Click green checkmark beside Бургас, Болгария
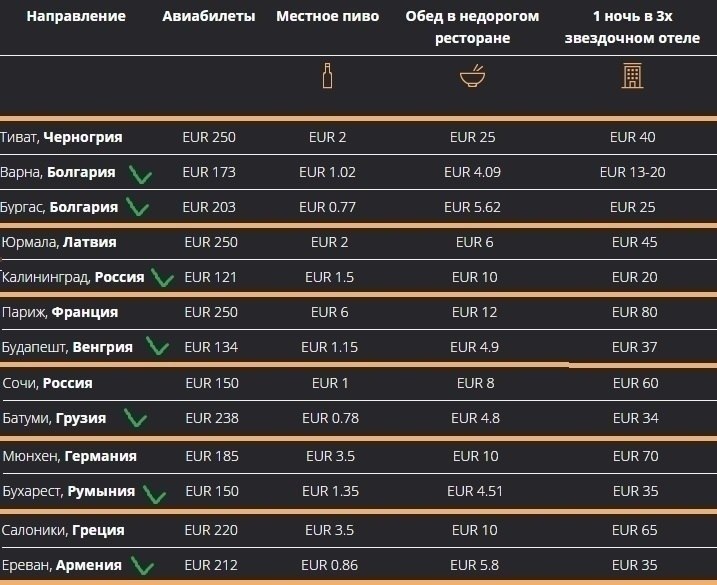This screenshot has width=717, height=585. point(137,208)
